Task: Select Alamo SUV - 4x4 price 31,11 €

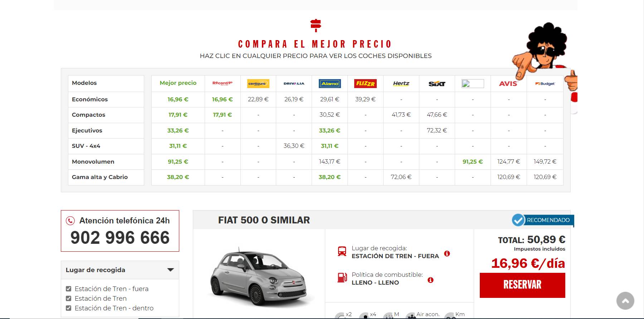Action: (330, 146)
